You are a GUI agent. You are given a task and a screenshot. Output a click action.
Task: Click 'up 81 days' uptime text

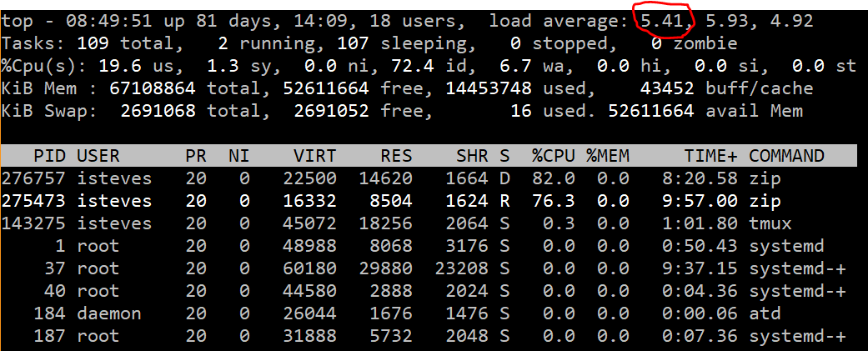pos(215,22)
